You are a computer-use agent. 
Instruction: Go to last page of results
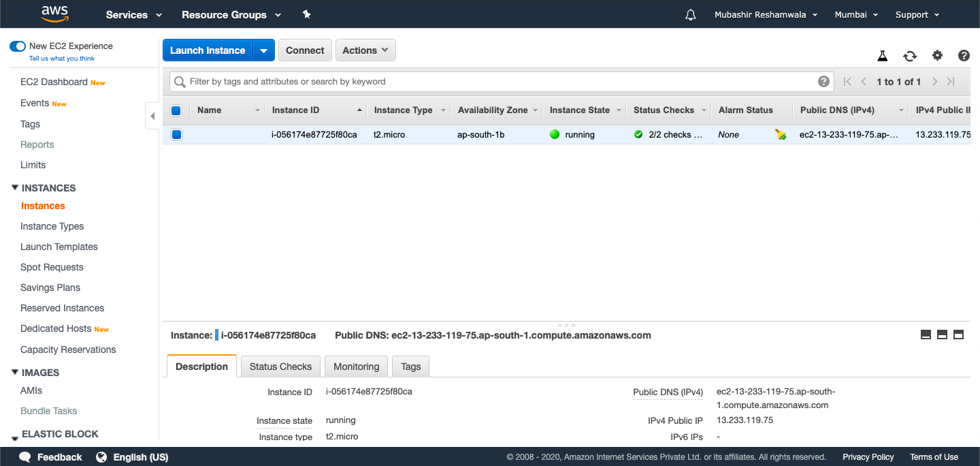point(951,82)
